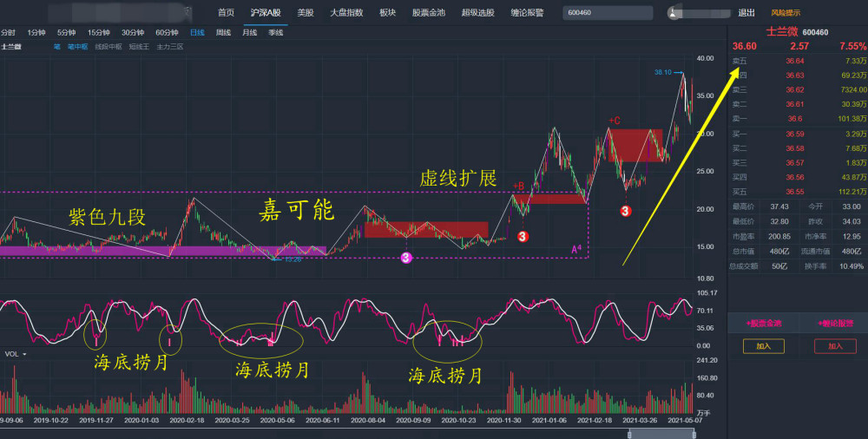Select the 周线 weekly chart period
Image resolution: width=868 pixels, height=439 pixels.
[x=223, y=33]
